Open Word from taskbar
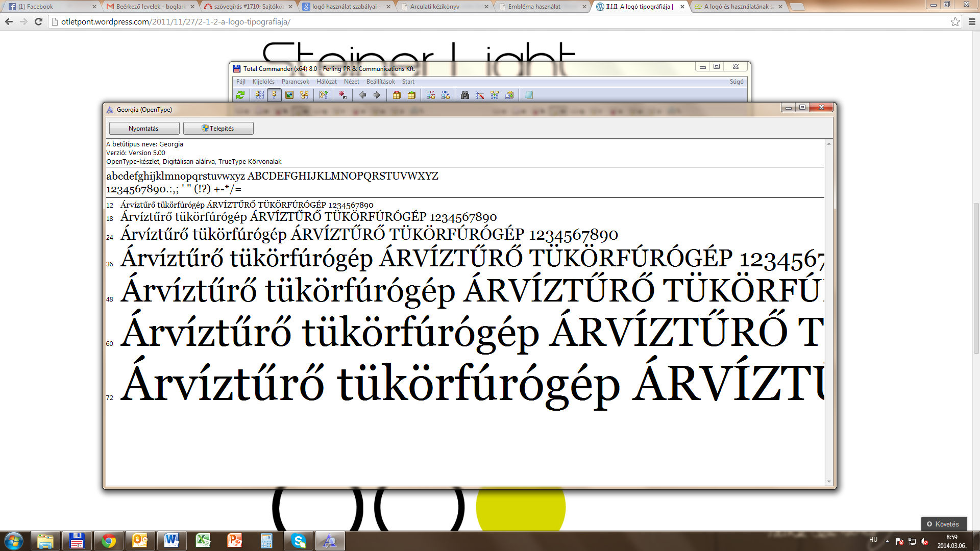The height and width of the screenshot is (551, 980). pos(171,541)
